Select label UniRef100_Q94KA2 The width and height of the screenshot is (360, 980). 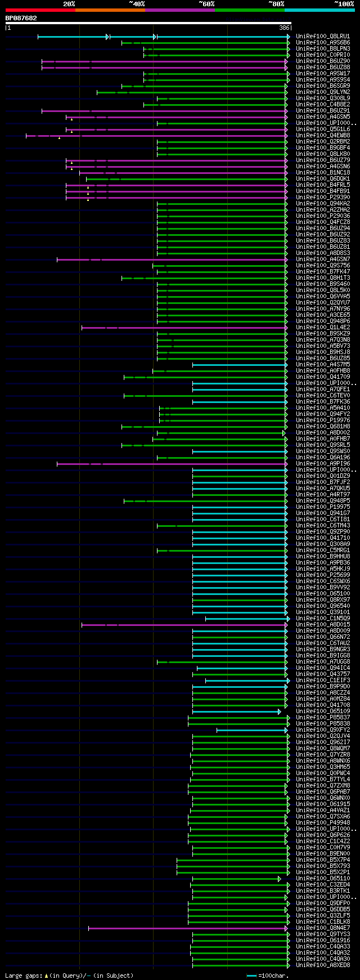click(323, 204)
